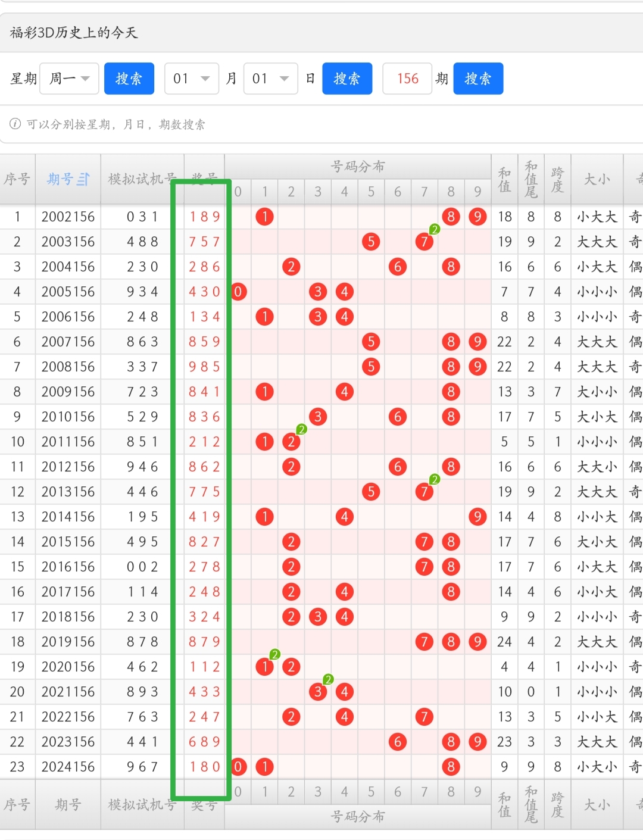Click trial number 967 in row 2024156
This screenshot has width=643, height=840.
pyautogui.click(x=142, y=767)
